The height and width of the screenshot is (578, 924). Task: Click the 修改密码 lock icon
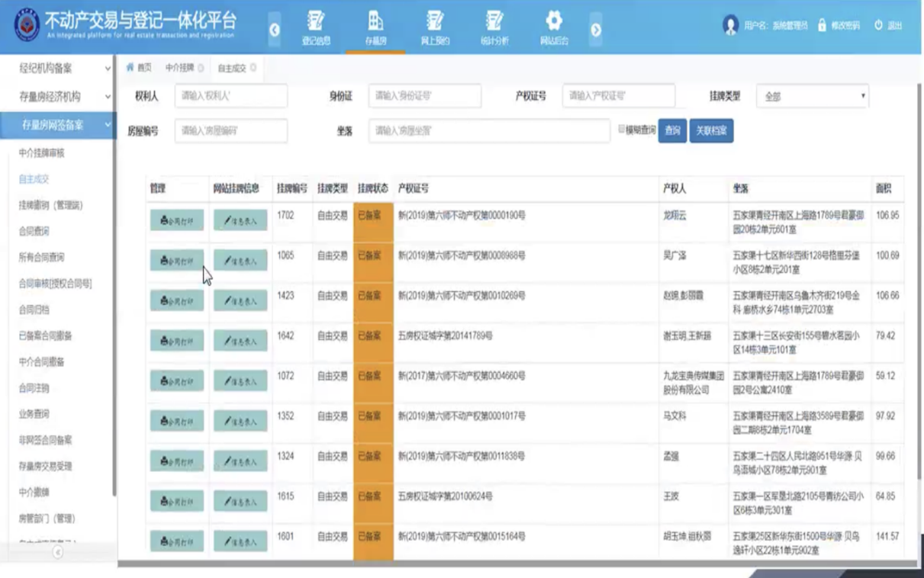click(x=822, y=25)
